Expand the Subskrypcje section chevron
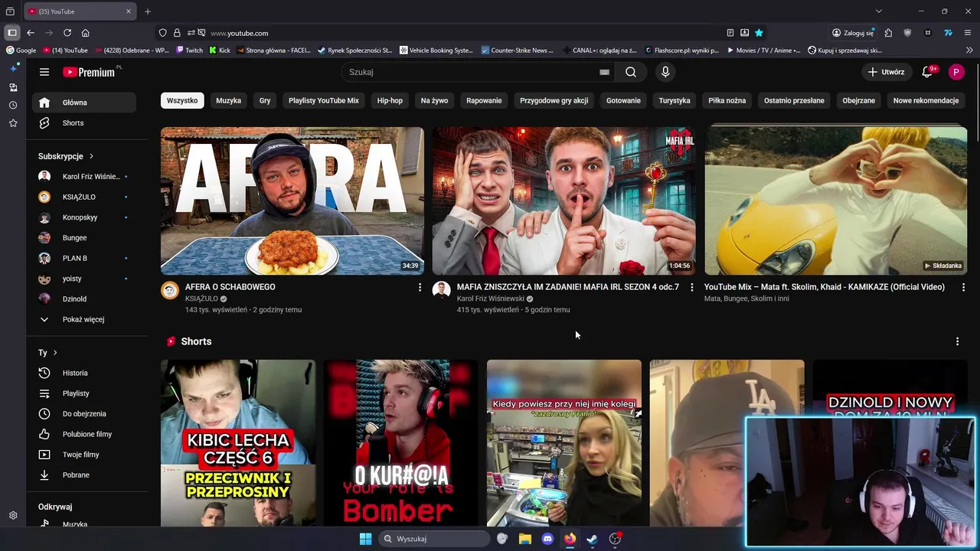Screen dimensions: 980x551 [91, 156]
